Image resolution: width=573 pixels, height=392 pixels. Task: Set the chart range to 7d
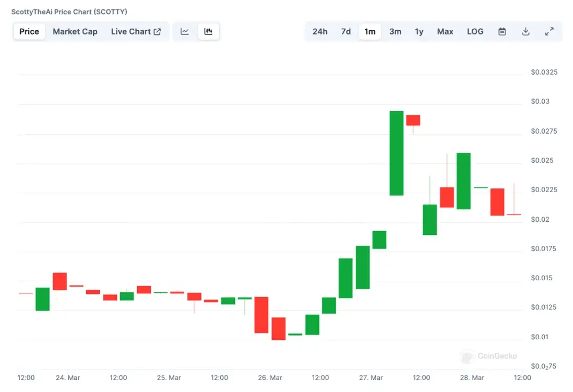point(345,31)
